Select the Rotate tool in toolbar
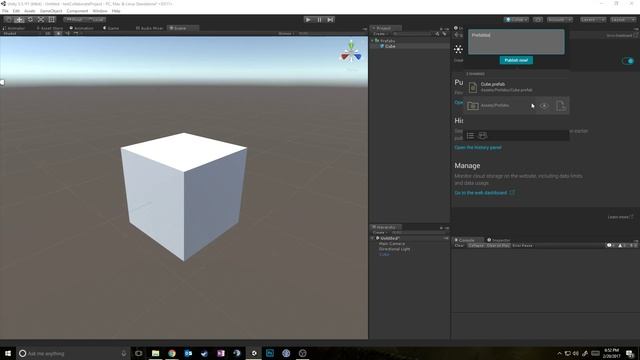 [30, 19]
